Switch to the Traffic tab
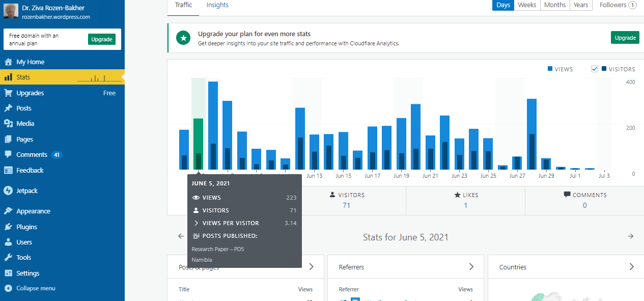The height and width of the screenshot is (301, 644). pyautogui.click(x=184, y=5)
